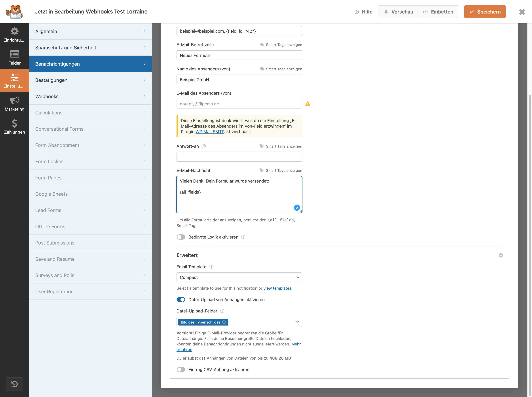Click the Vorschau button
Viewport: 532px width, 397px height.
pyautogui.click(x=398, y=12)
